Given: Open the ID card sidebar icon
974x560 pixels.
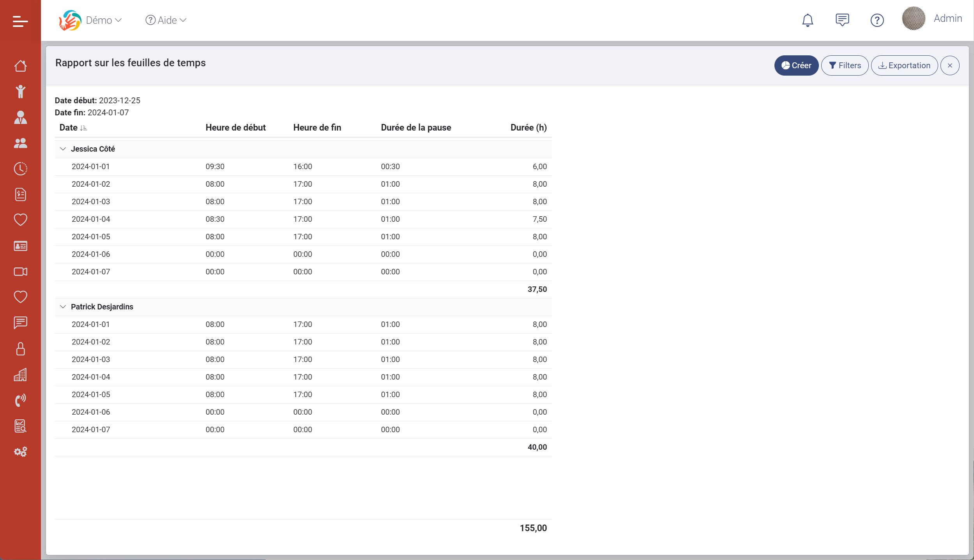Looking at the screenshot, I should (x=20, y=246).
